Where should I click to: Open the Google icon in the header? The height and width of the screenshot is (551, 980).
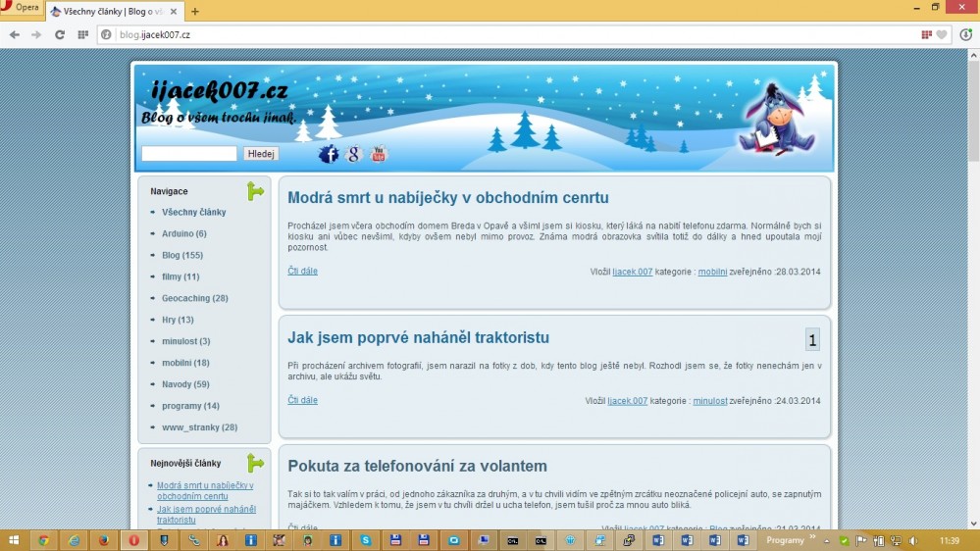coord(354,154)
